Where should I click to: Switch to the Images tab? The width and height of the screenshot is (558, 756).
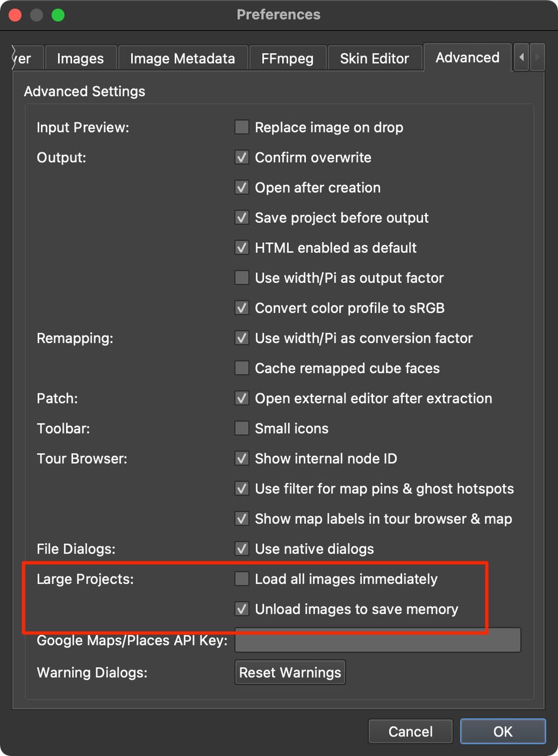coord(80,58)
